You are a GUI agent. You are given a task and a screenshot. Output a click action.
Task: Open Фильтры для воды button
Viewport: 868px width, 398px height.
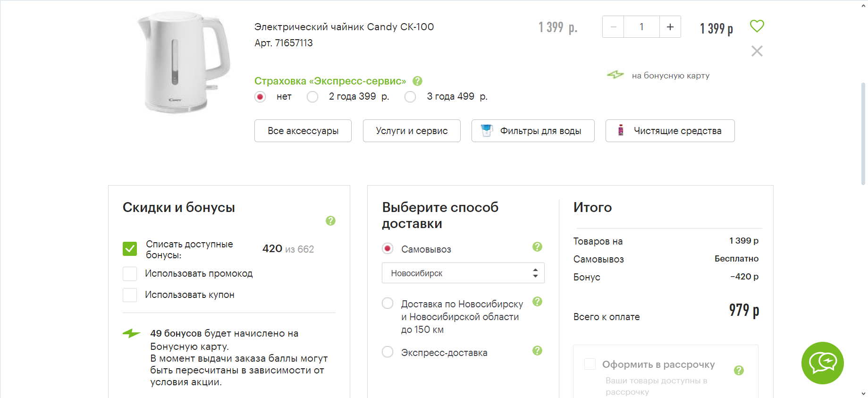click(x=533, y=131)
